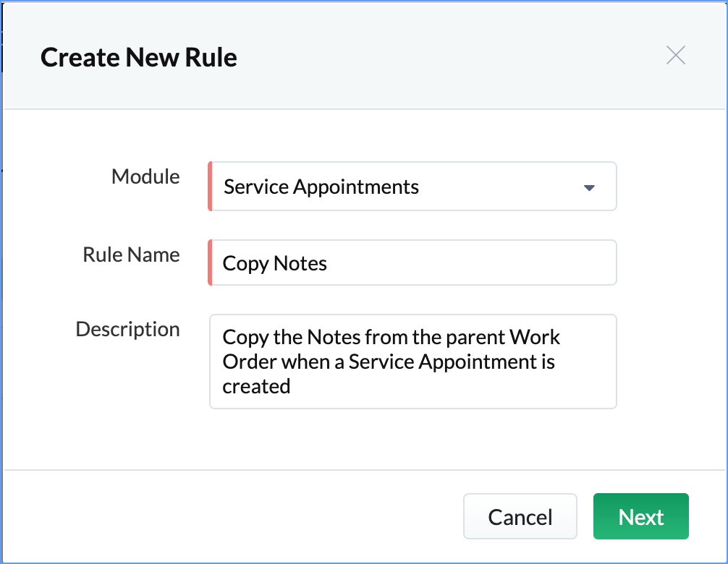Click the red required marker beside Rule Name
Viewport: 728px width, 564px height.
point(210,262)
